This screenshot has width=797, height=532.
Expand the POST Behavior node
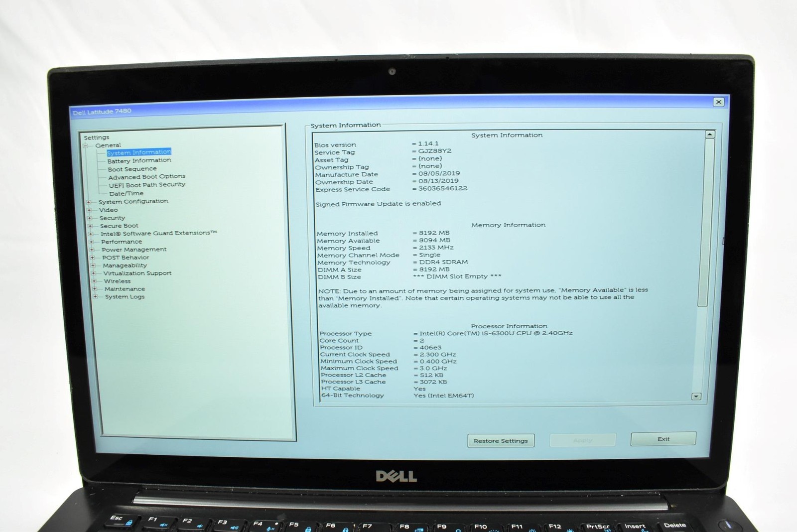(x=92, y=258)
